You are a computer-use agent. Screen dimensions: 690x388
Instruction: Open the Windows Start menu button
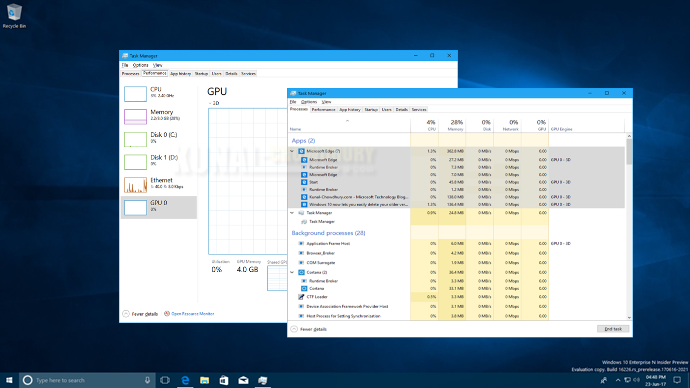coord(9,380)
